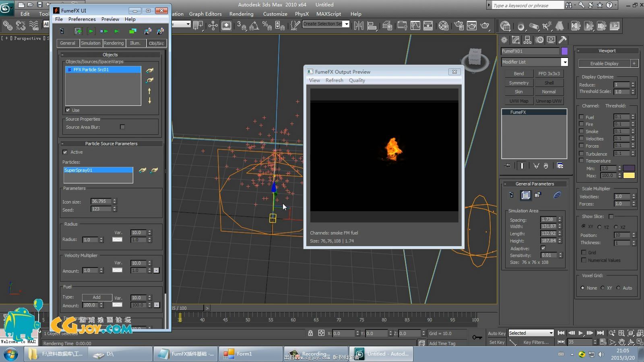
Task: Open the Key Filters dialog
Action: [536, 342]
